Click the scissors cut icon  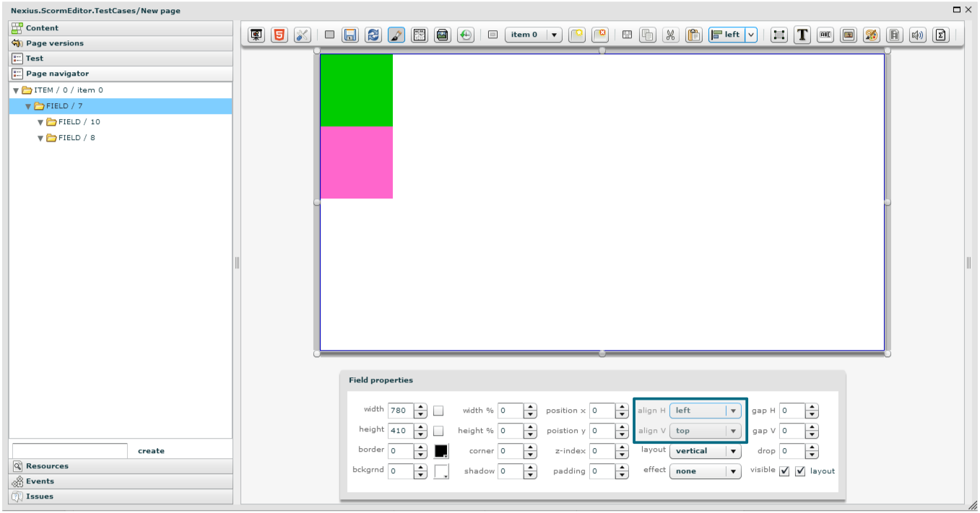tap(671, 35)
